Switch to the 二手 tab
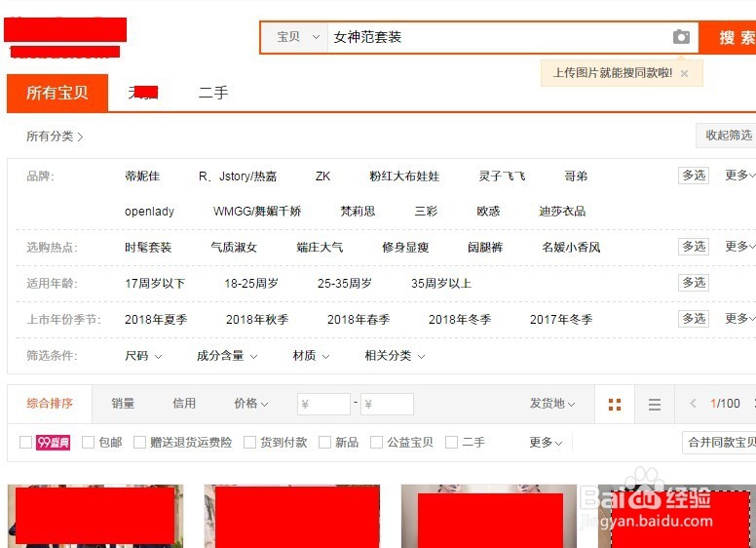 click(x=213, y=93)
